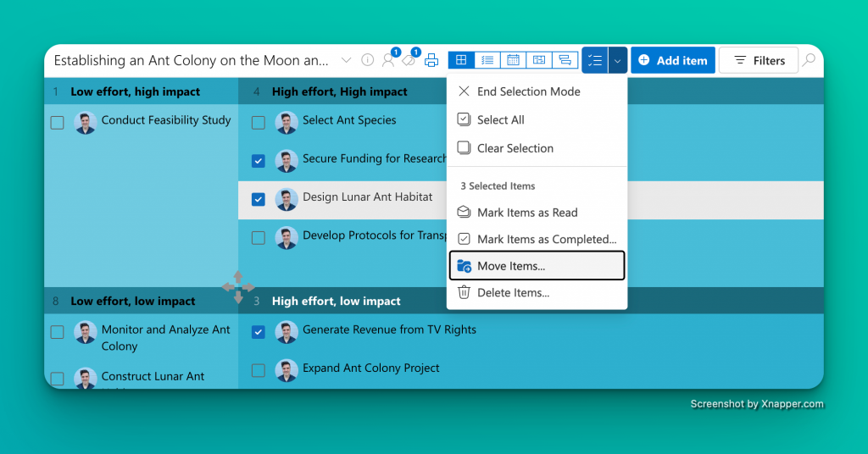This screenshot has width=868, height=454.
Task: Switch to the kanban board view
Action: (x=539, y=60)
